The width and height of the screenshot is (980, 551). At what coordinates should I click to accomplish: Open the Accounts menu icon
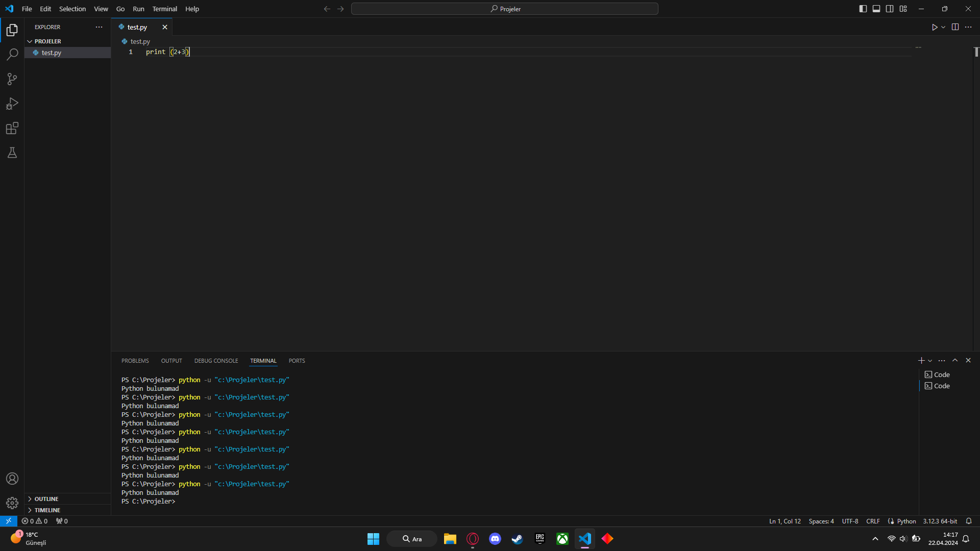tap(12, 479)
